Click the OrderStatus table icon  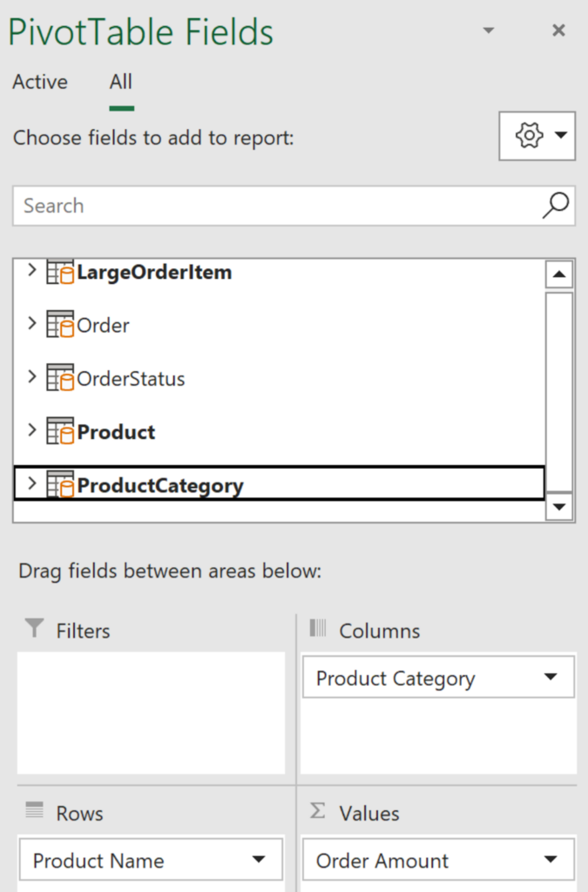click(60, 379)
